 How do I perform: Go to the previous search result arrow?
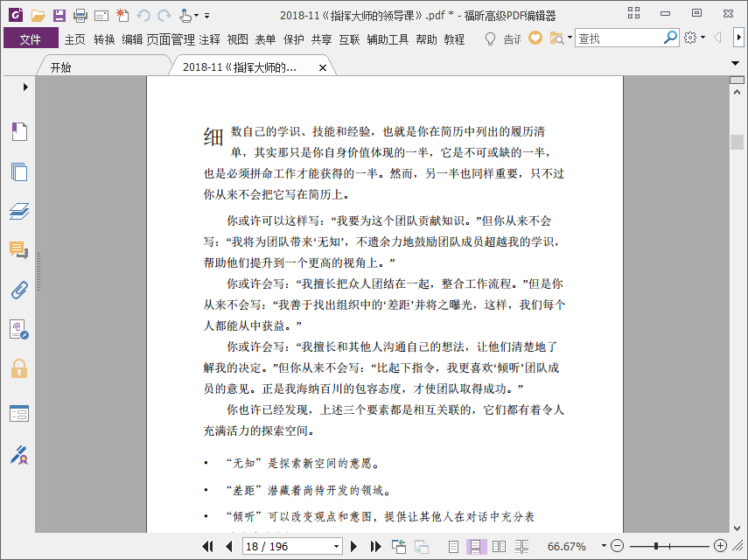pos(717,38)
